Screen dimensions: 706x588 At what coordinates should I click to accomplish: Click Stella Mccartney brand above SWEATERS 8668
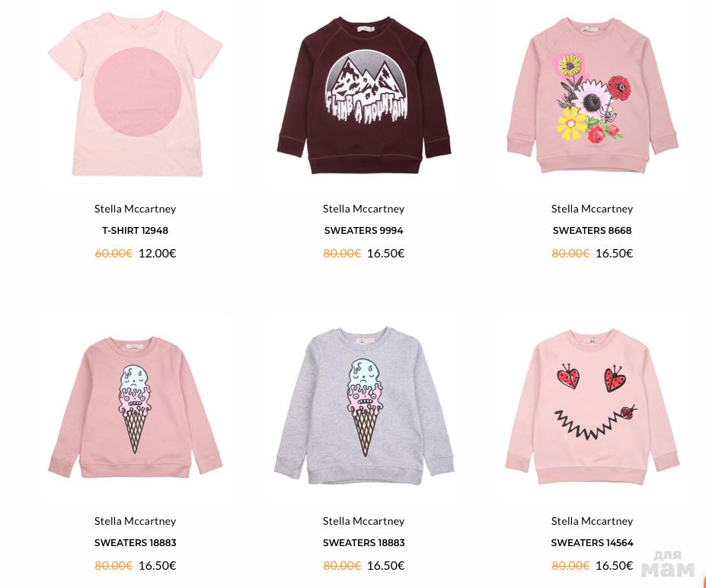click(x=592, y=209)
